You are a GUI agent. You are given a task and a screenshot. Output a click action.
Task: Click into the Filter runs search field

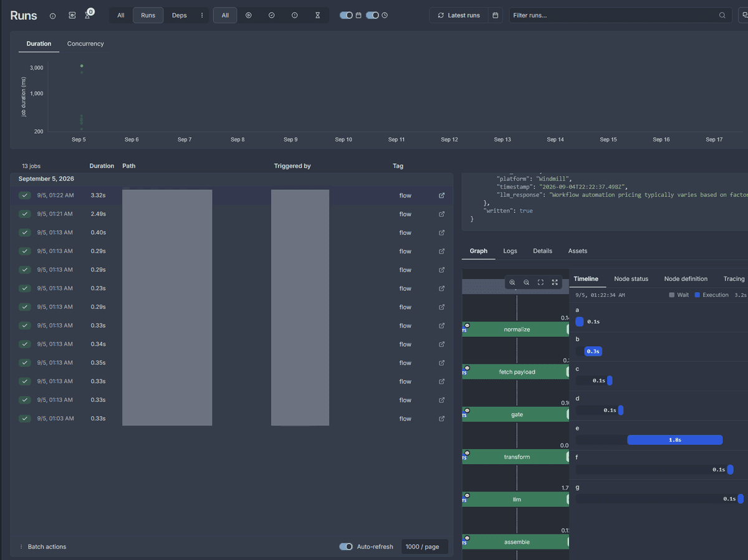(x=620, y=15)
